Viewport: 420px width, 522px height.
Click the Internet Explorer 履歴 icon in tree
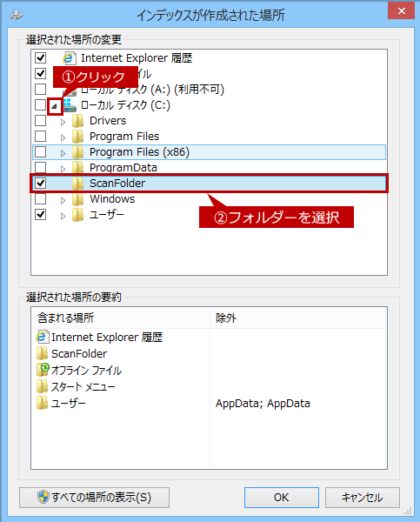69,58
